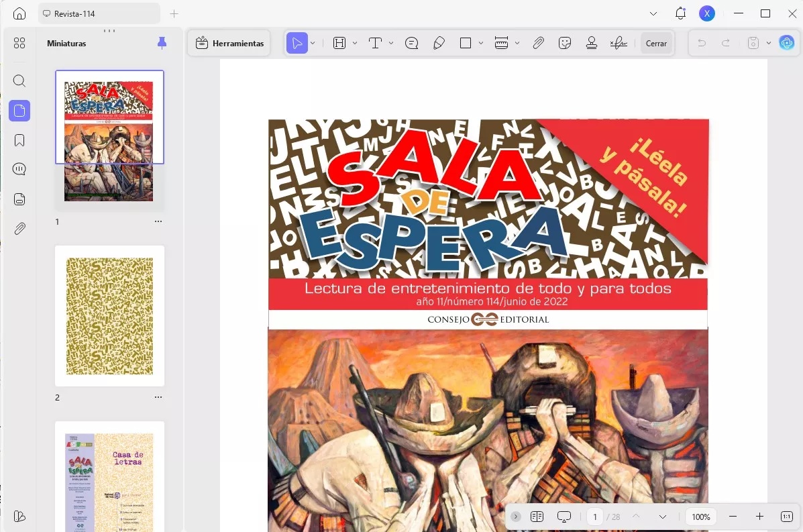This screenshot has height=532, width=803.
Task: Click the page number field
Action: pos(595,517)
